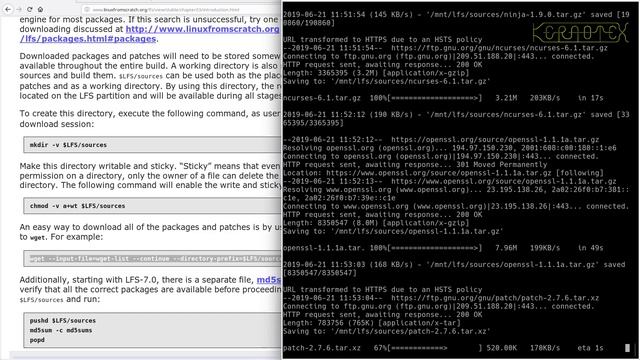The height and width of the screenshot is (360, 640).
Task: Click the 'md5sum -c md5sums' line
Action: (61, 330)
